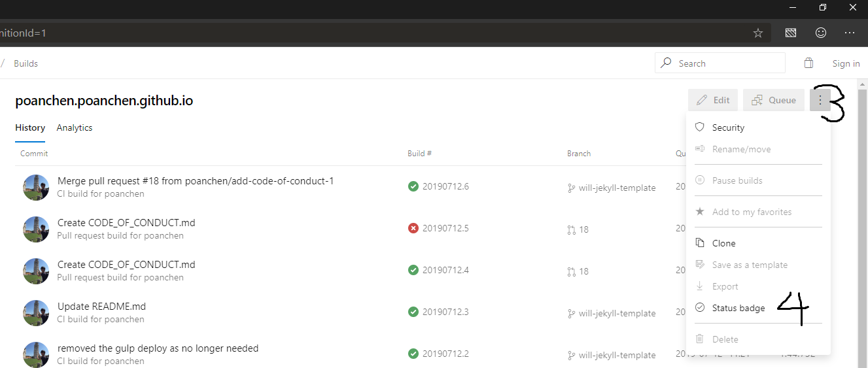Open the more actions vertical ellipsis button

[820, 100]
